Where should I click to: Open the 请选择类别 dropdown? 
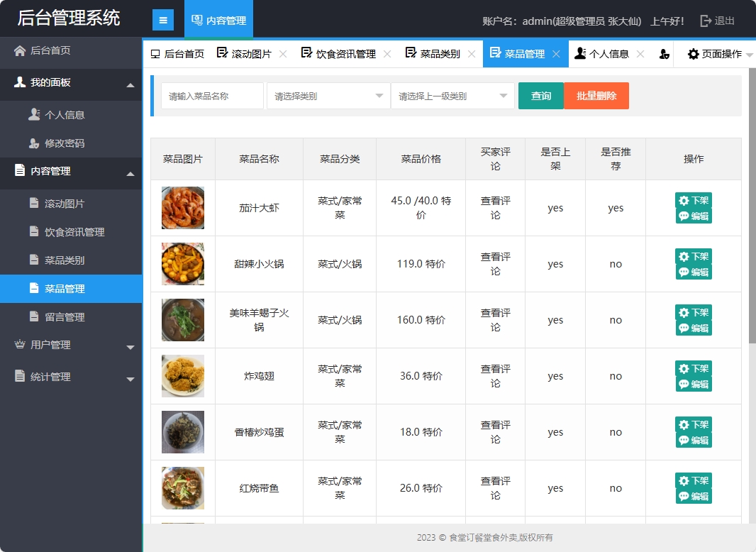(328, 96)
